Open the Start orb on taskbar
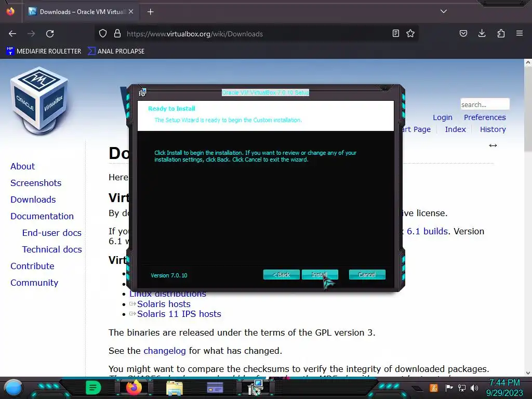This screenshot has height=399, width=532. pyautogui.click(x=13, y=388)
